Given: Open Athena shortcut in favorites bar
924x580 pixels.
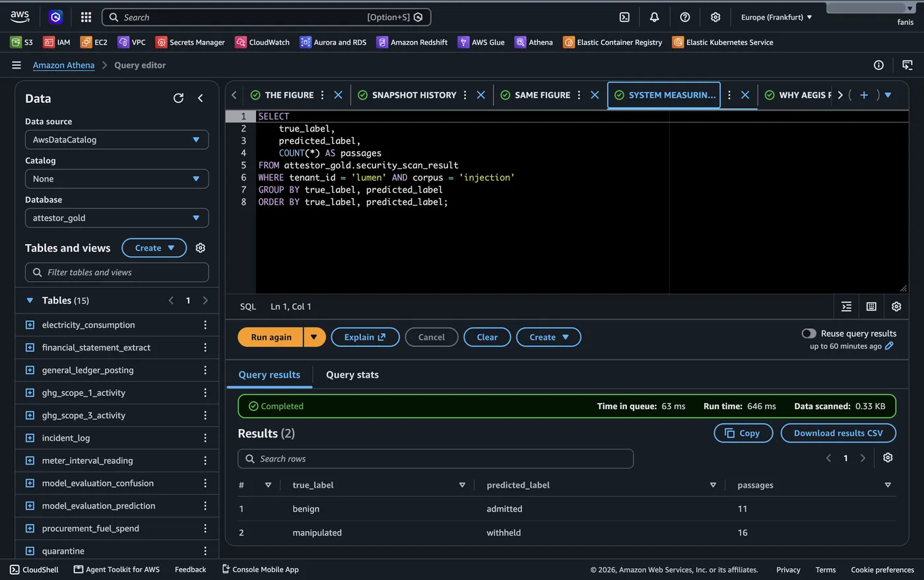Looking at the screenshot, I should [533, 42].
